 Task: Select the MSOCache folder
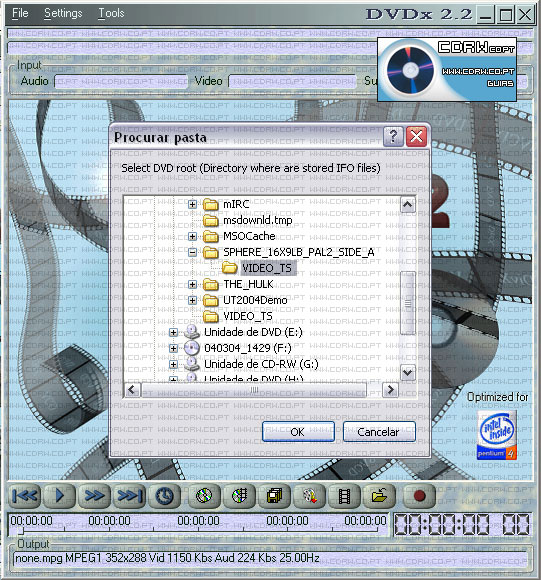click(249, 236)
